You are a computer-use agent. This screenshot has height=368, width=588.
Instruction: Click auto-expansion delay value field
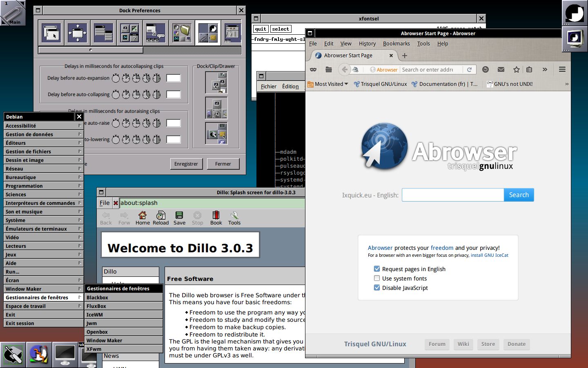point(174,78)
